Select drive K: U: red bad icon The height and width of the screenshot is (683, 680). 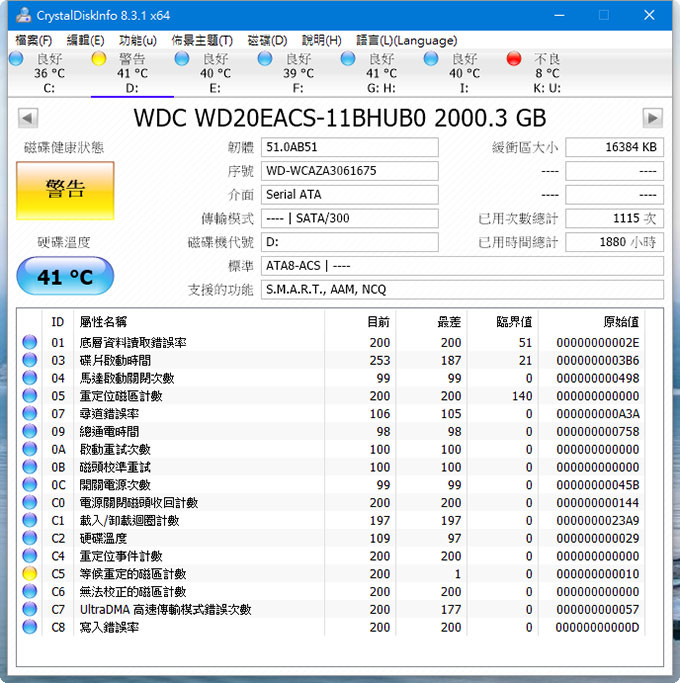(514, 58)
